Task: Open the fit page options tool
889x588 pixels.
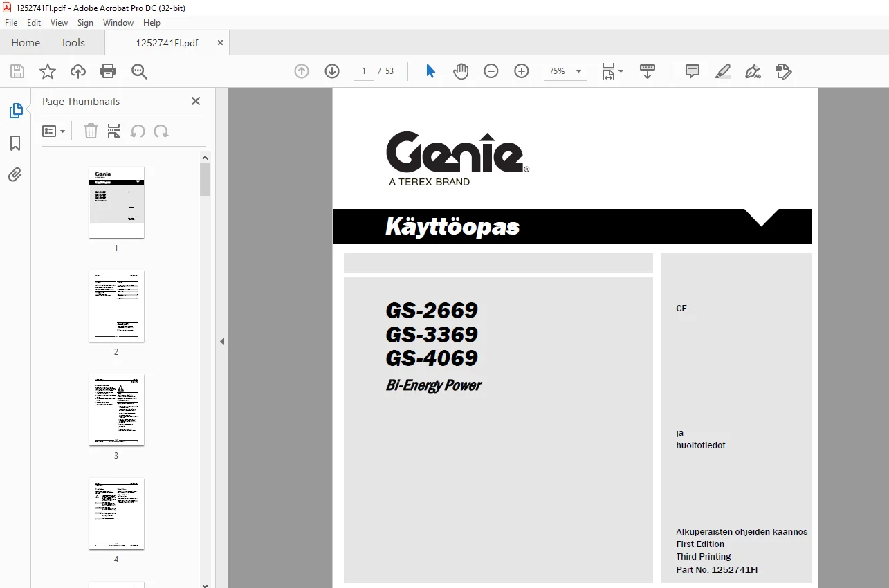Action: pyautogui.click(x=612, y=71)
